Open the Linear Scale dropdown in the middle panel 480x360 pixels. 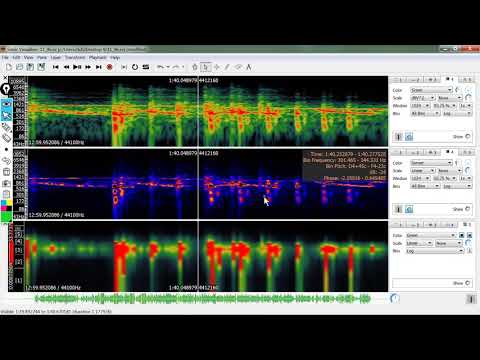click(x=423, y=171)
